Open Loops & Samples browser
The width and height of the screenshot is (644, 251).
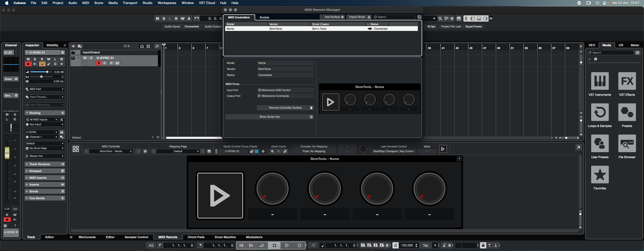click(600, 112)
